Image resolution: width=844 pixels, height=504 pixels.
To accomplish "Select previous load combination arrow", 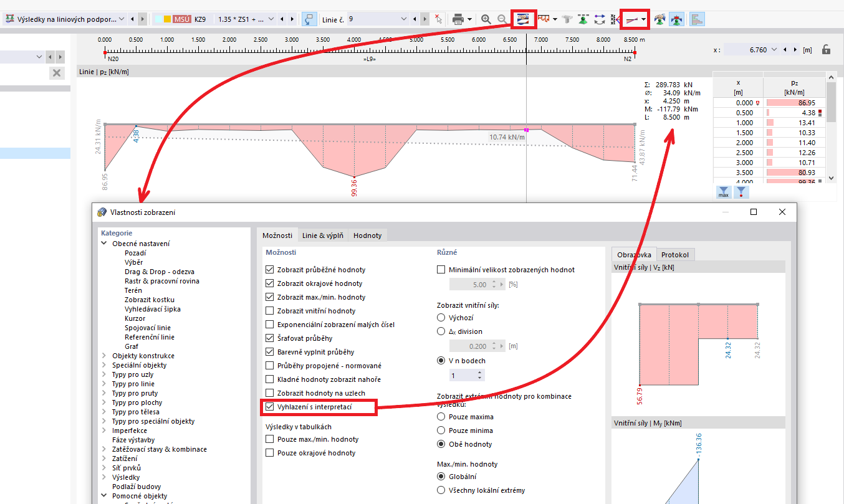I will [x=282, y=19].
